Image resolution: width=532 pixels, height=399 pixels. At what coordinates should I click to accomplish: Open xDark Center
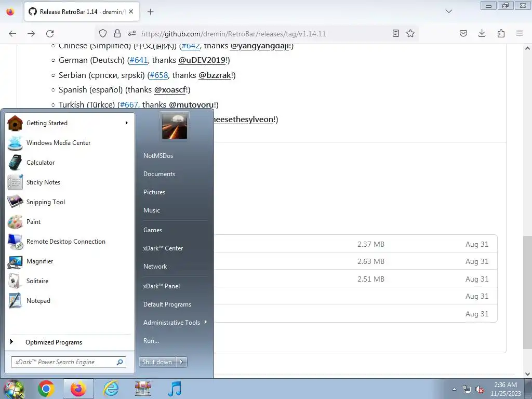tap(163, 248)
